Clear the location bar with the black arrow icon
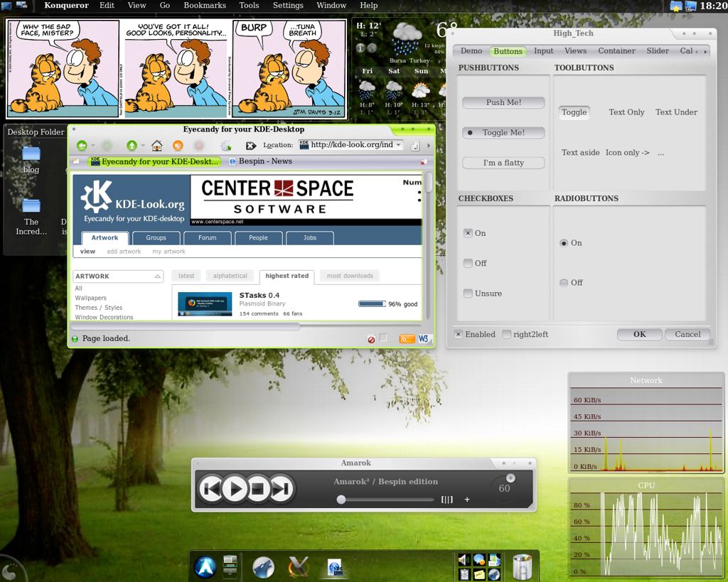Screen dimensions: 728x582 [x=251, y=146]
